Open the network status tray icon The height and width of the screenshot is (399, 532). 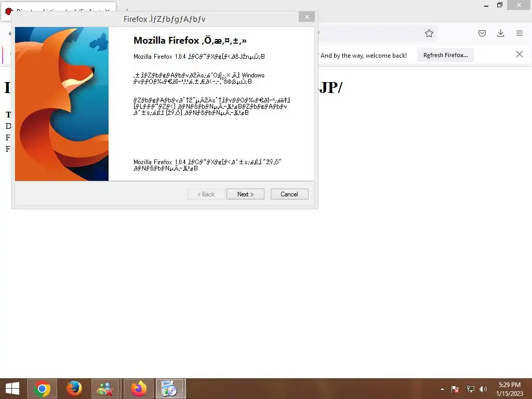tap(470, 389)
